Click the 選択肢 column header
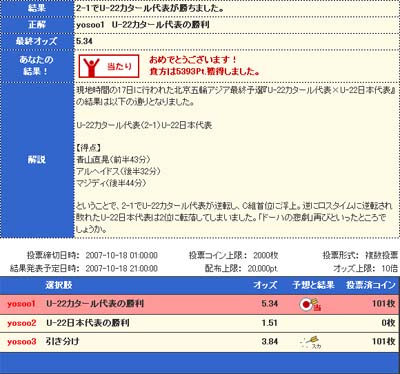The image size is (400, 374). [x=59, y=285]
